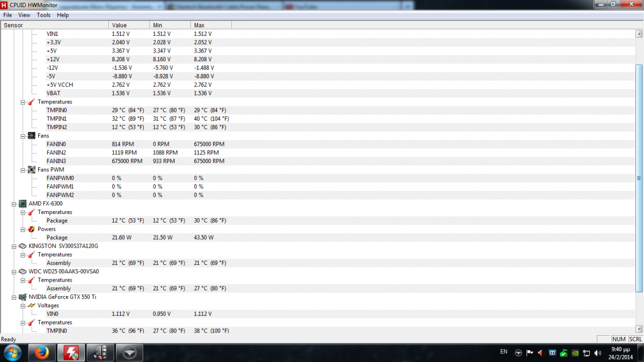
Task: Select the AMD FX-6300 processor chip icon
Action: coord(23,204)
